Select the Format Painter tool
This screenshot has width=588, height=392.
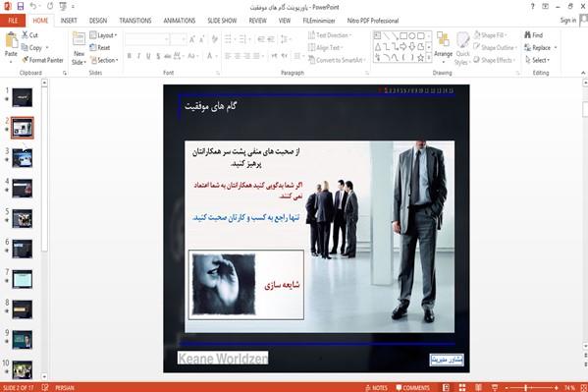[42, 60]
